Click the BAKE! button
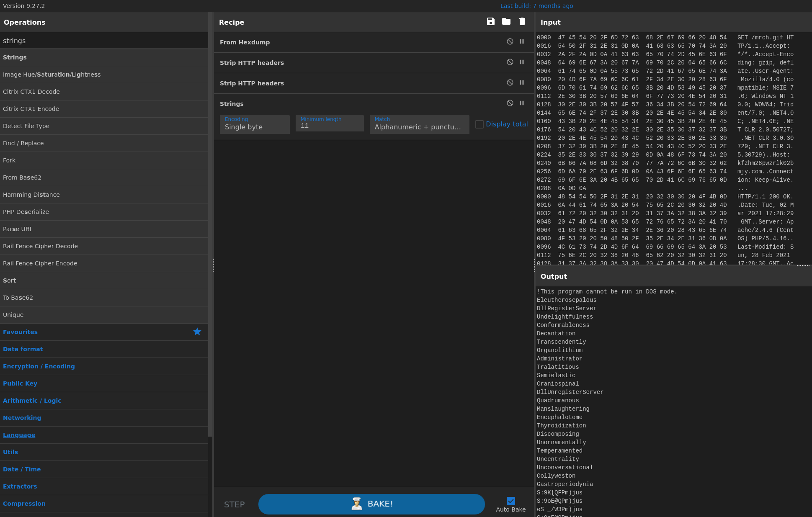Viewport: 812px width, 517px height. (x=371, y=504)
